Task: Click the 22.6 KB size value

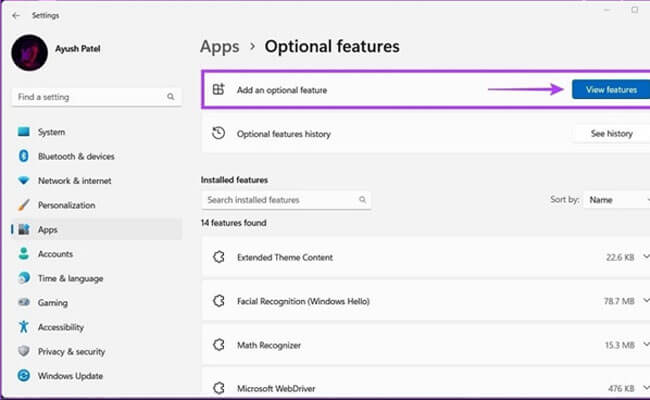Action: 620,257
